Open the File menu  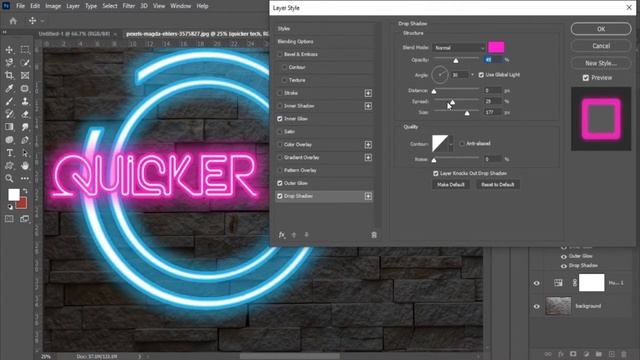[20, 6]
